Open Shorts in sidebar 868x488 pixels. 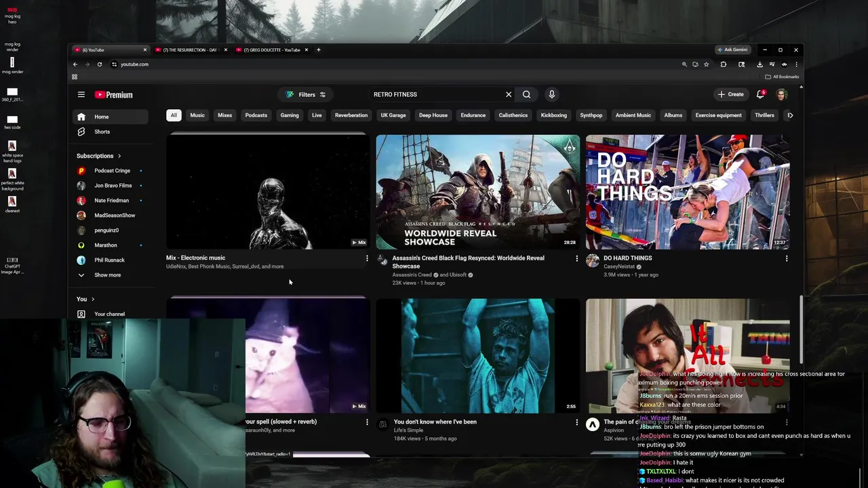[111, 131]
